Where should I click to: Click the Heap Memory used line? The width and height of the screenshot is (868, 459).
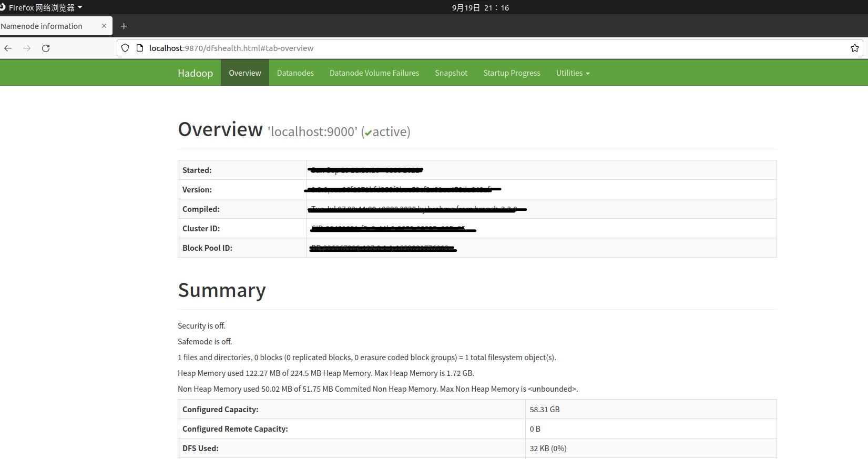pos(326,373)
